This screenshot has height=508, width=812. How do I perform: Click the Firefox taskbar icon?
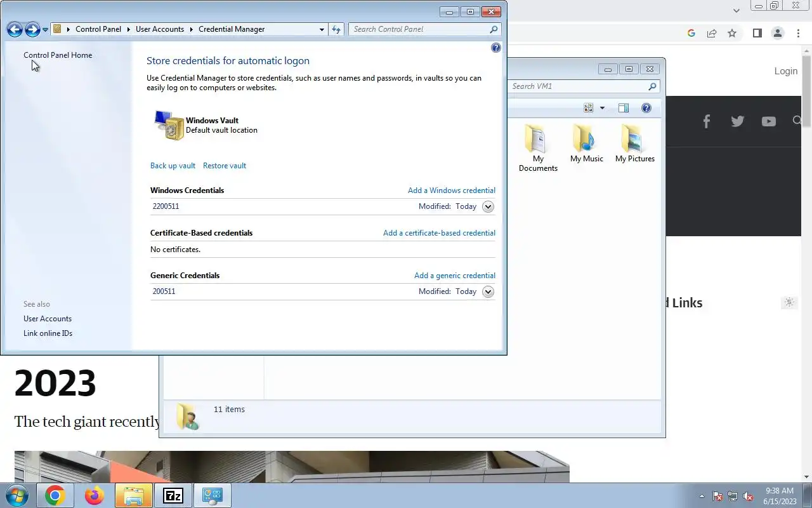(x=95, y=495)
